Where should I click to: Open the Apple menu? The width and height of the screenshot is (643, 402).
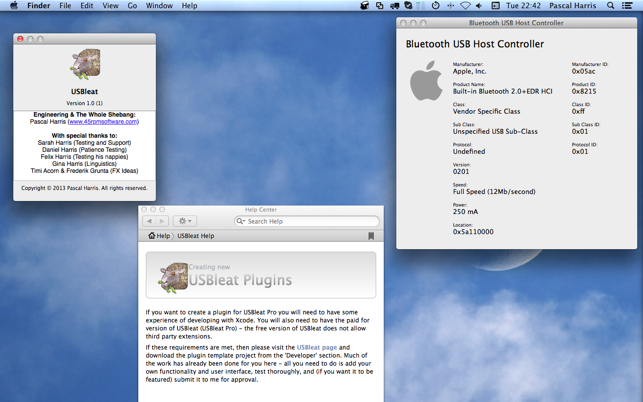click(14, 5)
